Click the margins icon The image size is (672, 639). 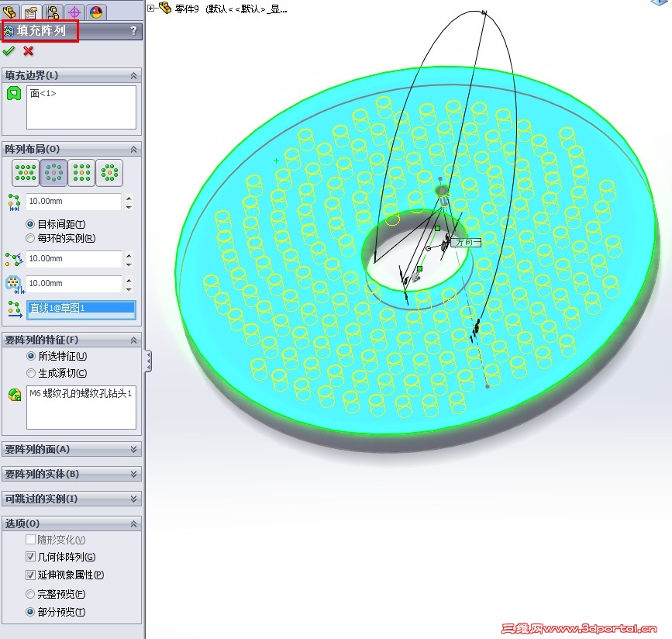click(x=15, y=285)
